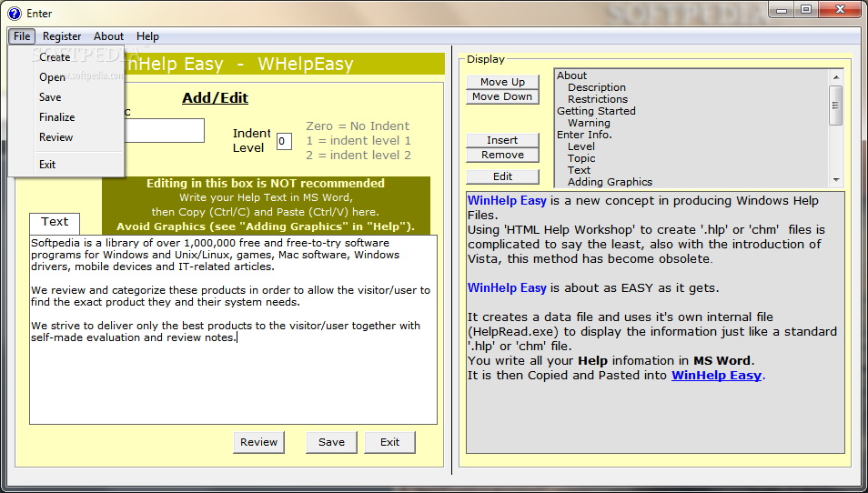Image resolution: width=868 pixels, height=493 pixels.
Task: Click the Move Down button
Action: point(502,96)
